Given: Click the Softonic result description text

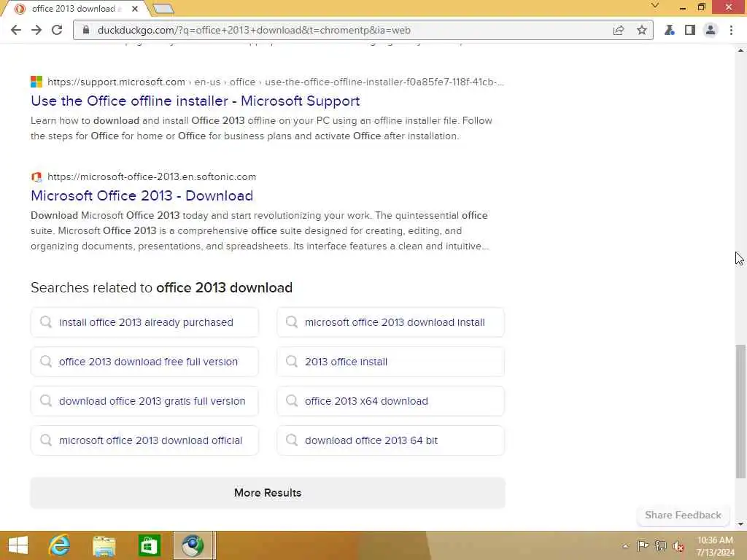Looking at the screenshot, I should point(260,231).
